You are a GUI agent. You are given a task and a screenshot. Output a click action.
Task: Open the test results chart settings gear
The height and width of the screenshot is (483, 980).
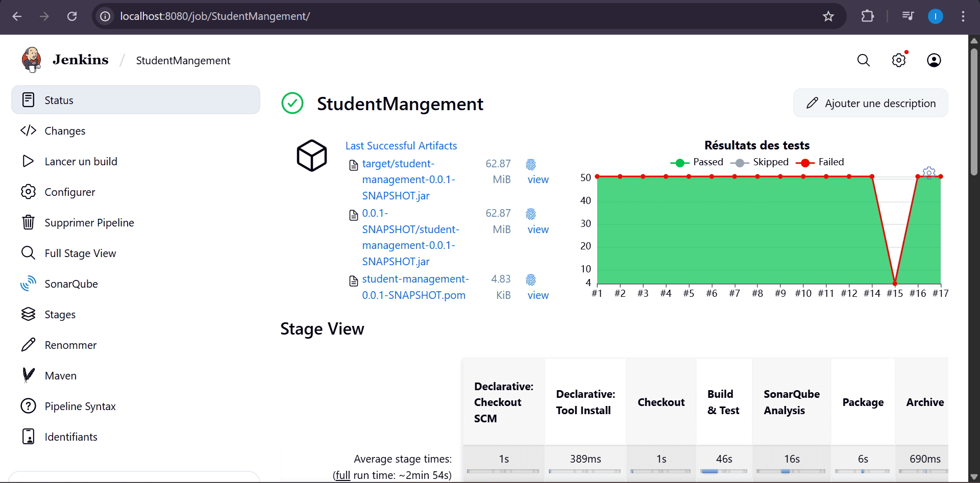(x=929, y=172)
